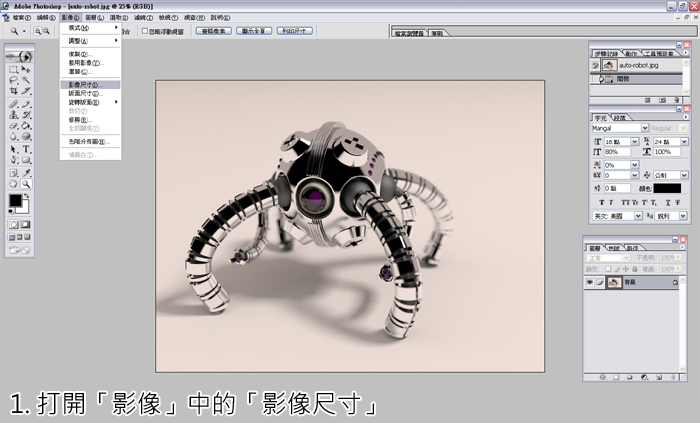
Task: Expand the 調整 submenu
Action: [91, 41]
